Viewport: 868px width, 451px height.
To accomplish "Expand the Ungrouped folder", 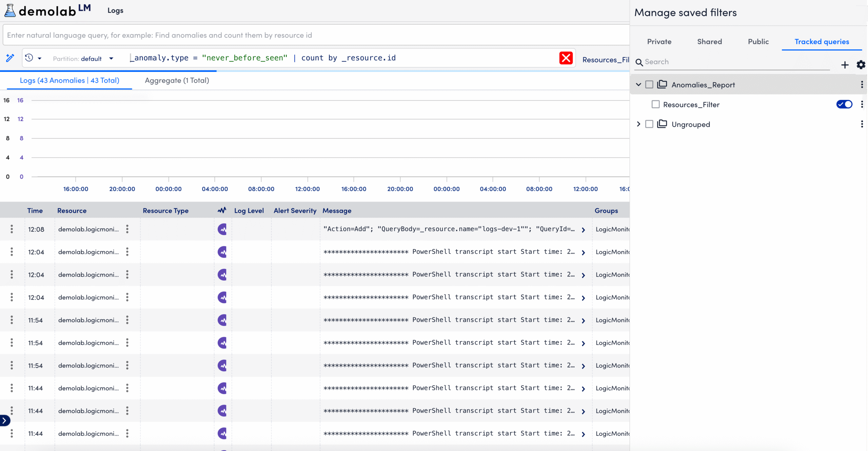I will 638,124.
